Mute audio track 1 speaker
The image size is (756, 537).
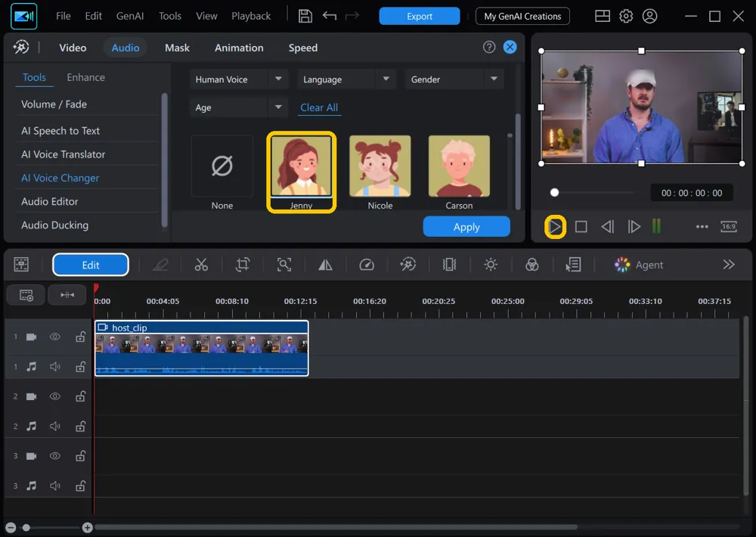click(x=55, y=367)
